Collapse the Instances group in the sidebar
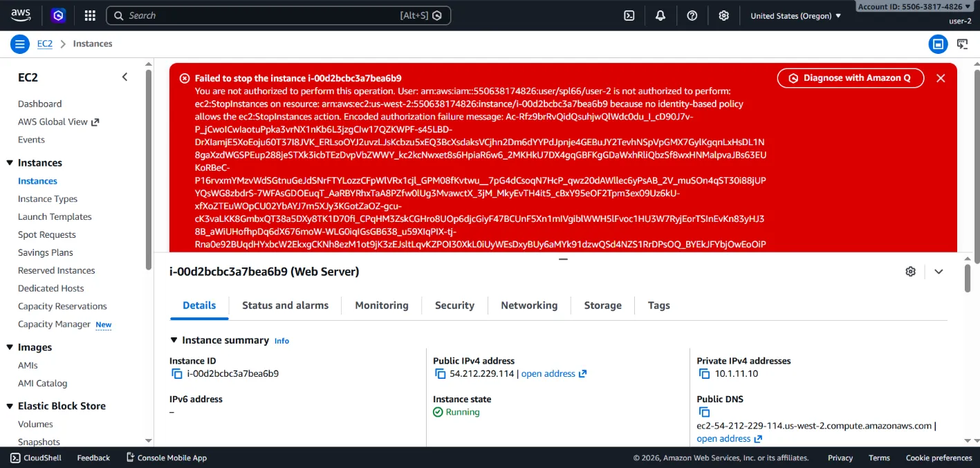 coord(10,163)
